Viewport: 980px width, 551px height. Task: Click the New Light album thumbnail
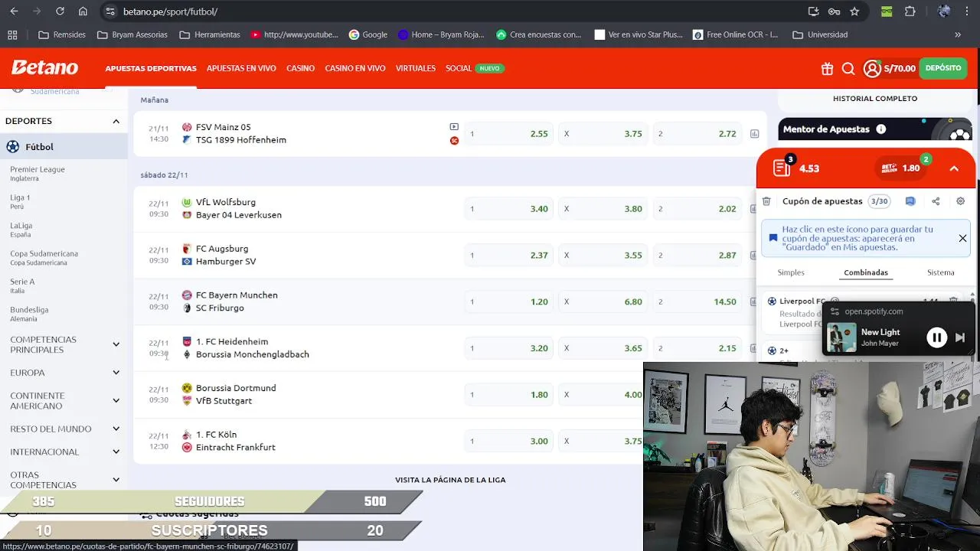[x=841, y=337]
